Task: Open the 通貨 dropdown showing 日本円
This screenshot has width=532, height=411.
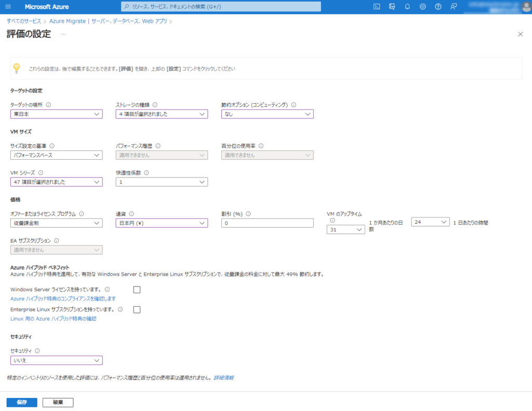Action: click(162, 223)
